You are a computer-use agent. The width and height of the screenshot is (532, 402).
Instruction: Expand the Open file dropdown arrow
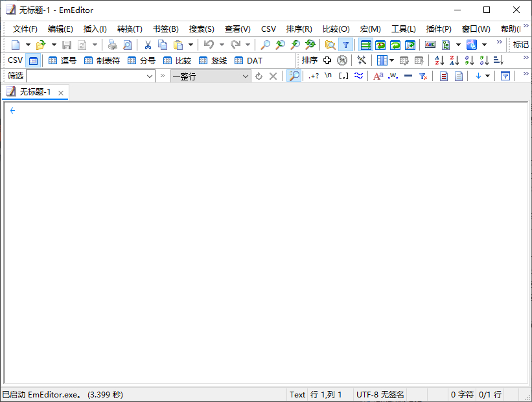click(54, 45)
